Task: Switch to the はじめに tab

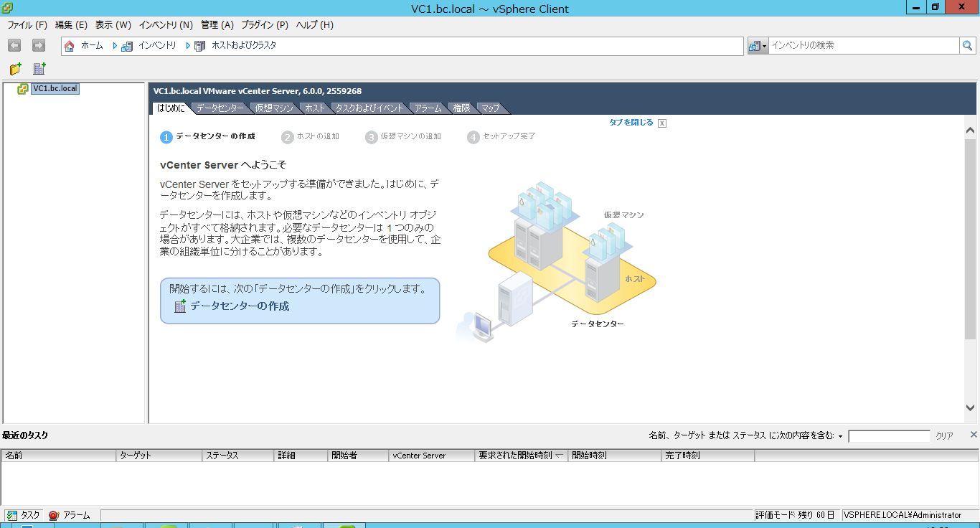Action: [171, 108]
